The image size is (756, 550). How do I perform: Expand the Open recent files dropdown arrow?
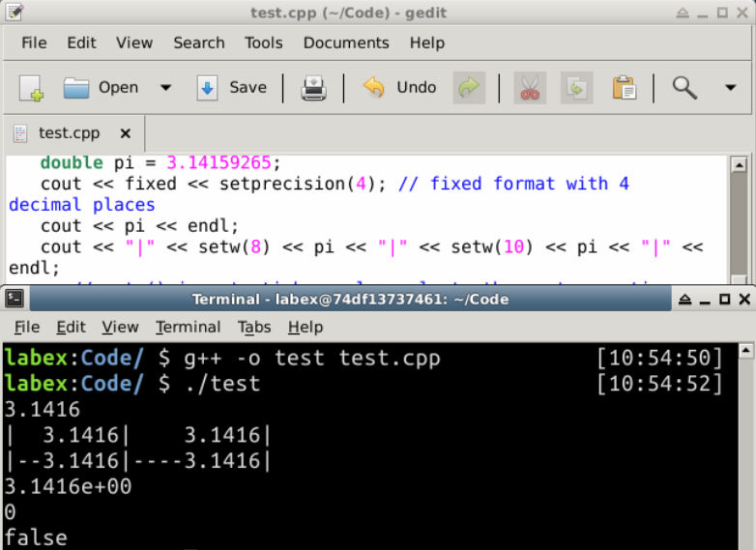[165, 88]
